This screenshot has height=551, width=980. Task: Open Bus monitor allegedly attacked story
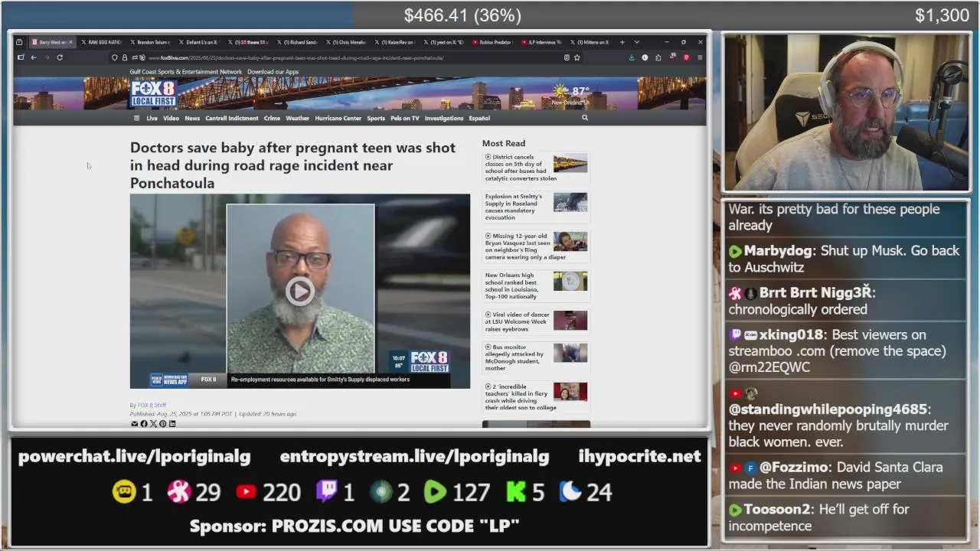tap(515, 357)
